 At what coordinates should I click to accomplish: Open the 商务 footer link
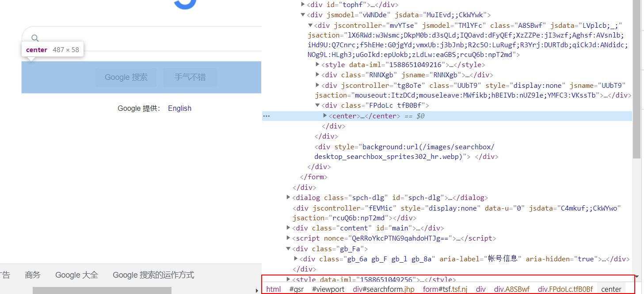coord(33,275)
